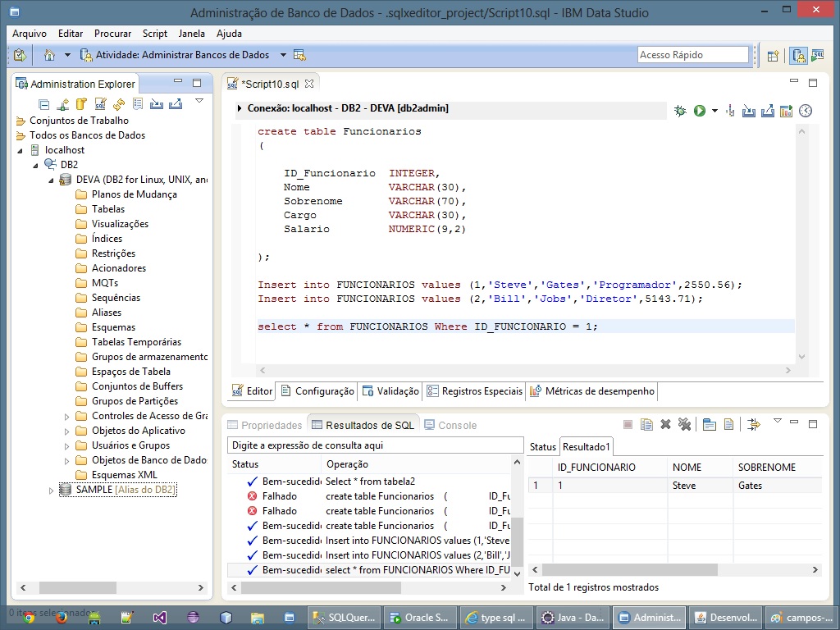Expand the Usuários e Grupos folder
This screenshot has width=840, height=630.
click(67, 445)
